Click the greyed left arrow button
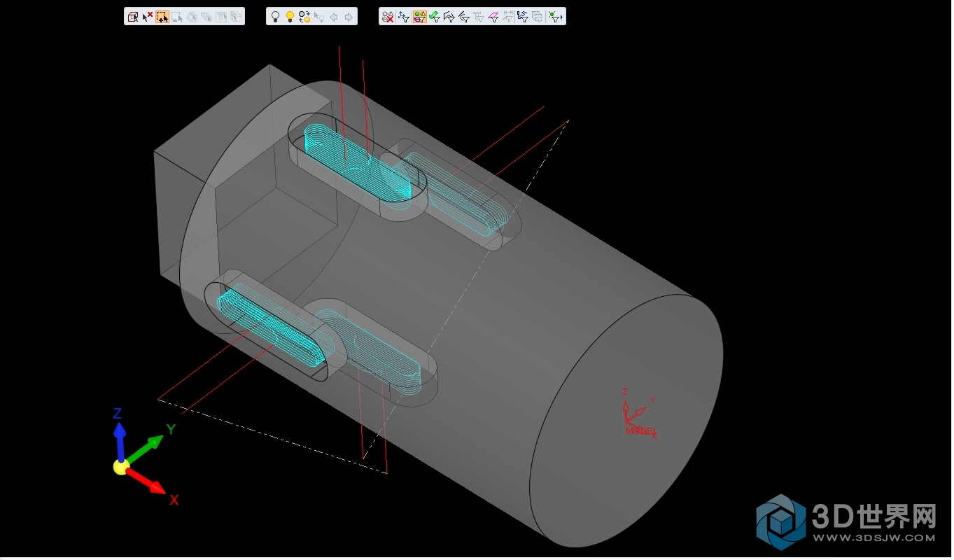The image size is (954, 560). pyautogui.click(x=334, y=17)
